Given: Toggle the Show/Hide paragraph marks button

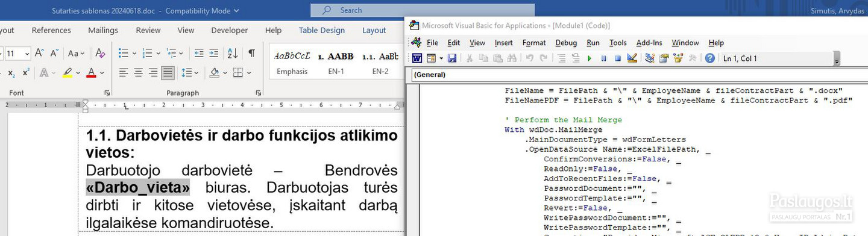Looking at the screenshot, I should (x=251, y=54).
